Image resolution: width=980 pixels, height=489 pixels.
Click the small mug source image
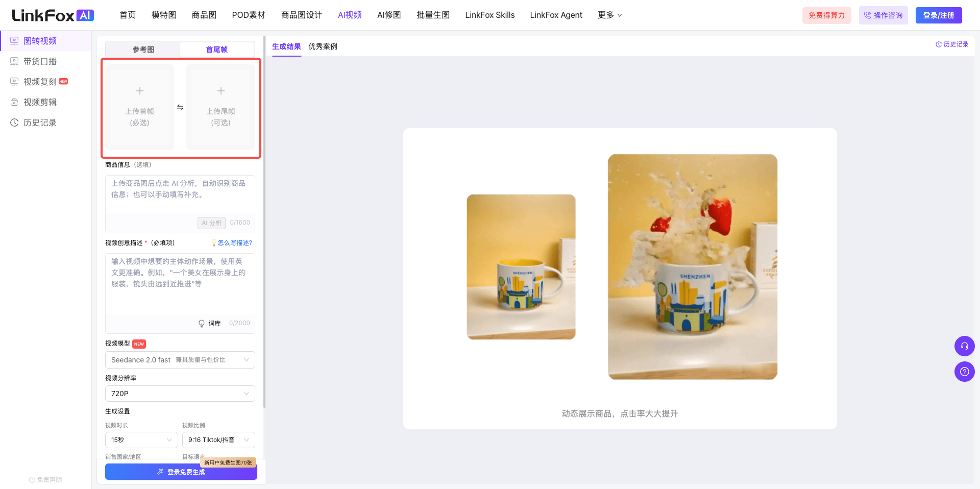[521, 267]
